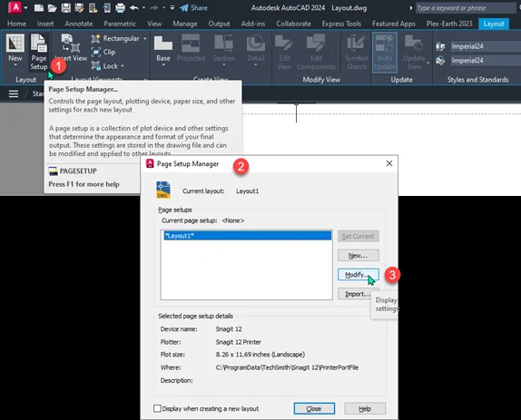Click the New layout icon in ribbon
This screenshot has width=521, height=420.
coord(15,44)
